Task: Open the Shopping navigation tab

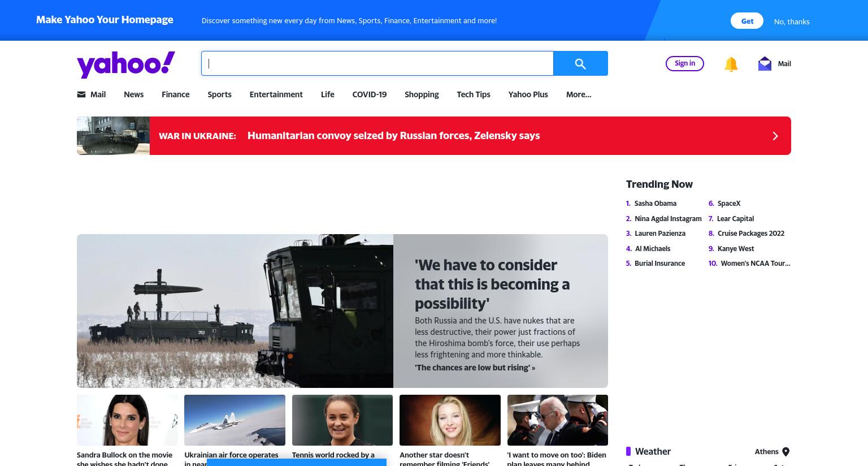Action: pyautogui.click(x=422, y=94)
